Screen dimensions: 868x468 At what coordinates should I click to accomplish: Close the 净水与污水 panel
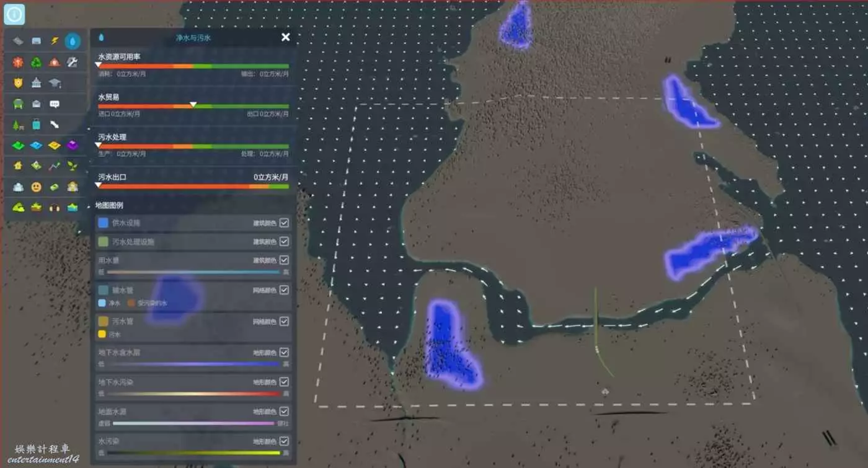point(285,37)
